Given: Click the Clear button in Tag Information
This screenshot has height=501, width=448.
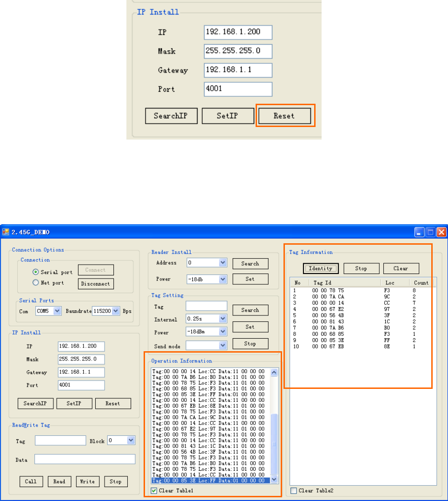Looking at the screenshot, I should [401, 268].
